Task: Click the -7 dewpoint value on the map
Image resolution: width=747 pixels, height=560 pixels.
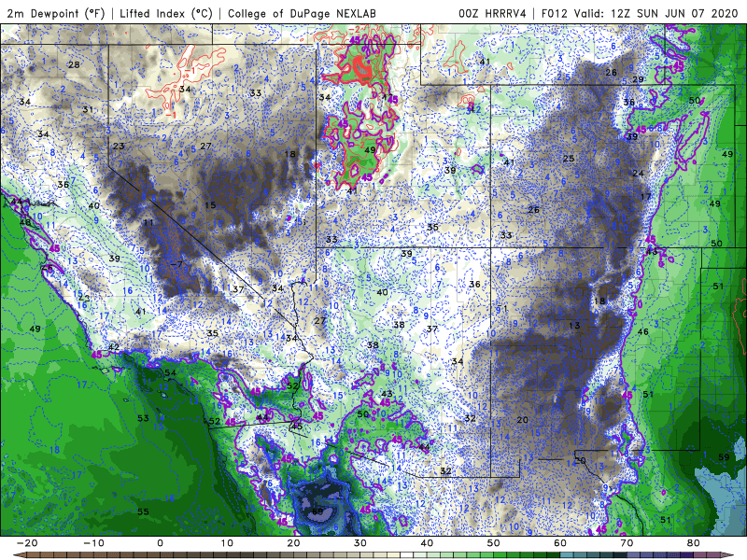Action: [x=176, y=264]
